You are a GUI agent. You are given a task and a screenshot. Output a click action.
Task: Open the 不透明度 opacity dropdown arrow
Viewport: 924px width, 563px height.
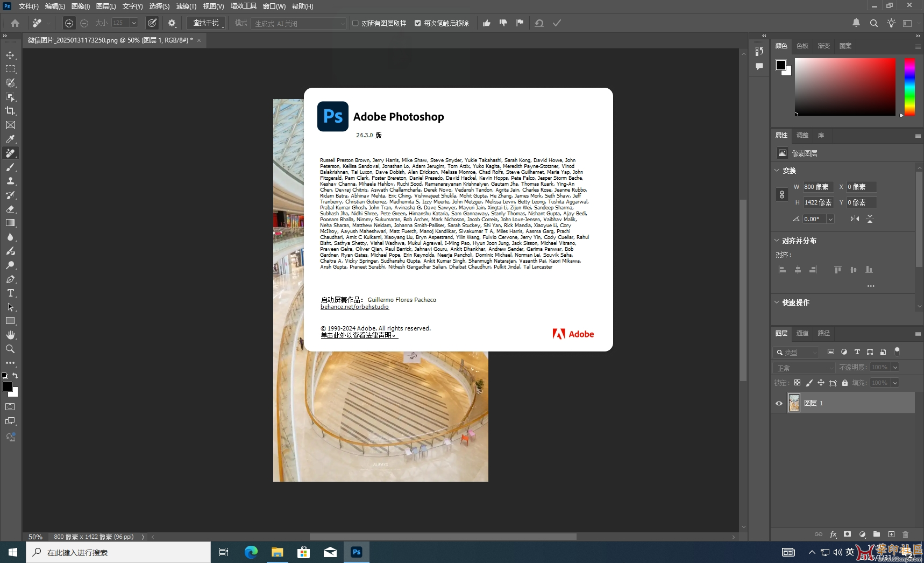895,367
